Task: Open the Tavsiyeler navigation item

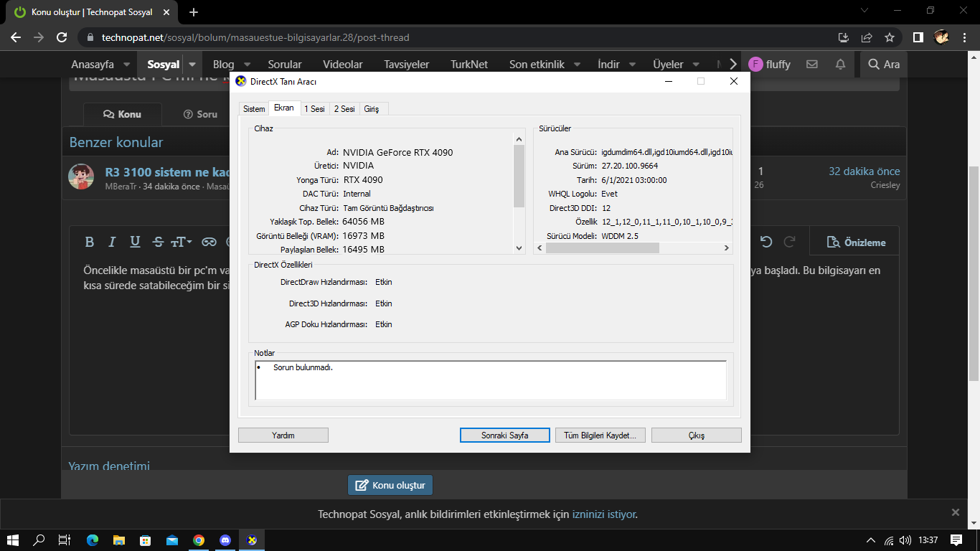Action: (406, 64)
